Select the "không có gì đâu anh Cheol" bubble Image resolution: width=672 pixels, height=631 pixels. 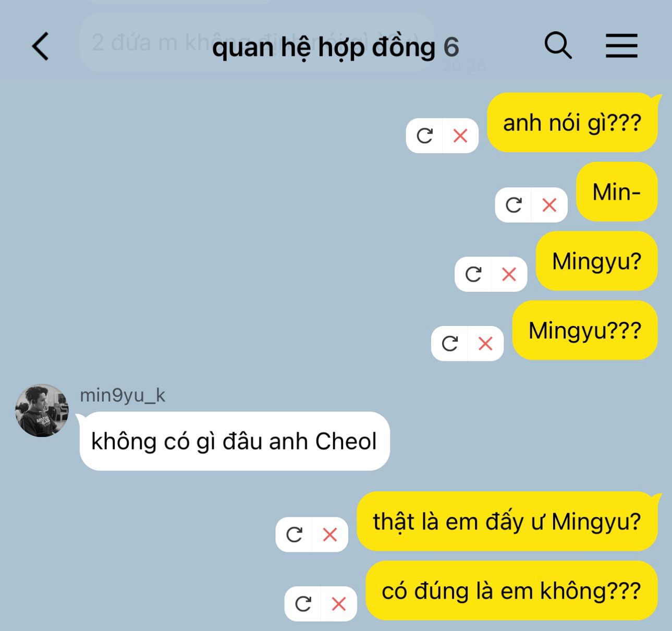[234, 441]
